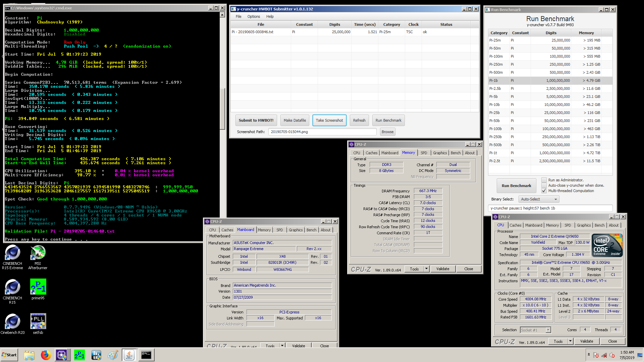Image resolution: width=644 pixels, height=362 pixels.
Task: Click Refresh in HWBOT Submitter
Action: point(359,120)
